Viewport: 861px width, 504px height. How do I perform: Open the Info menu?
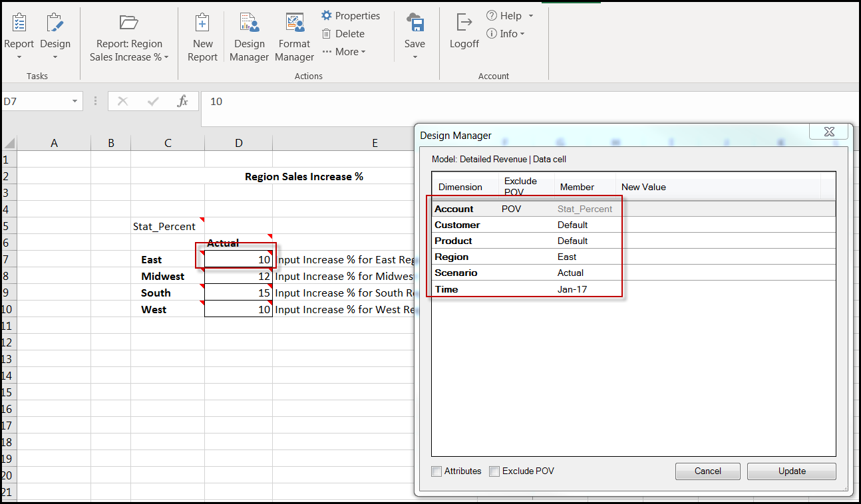click(506, 33)
